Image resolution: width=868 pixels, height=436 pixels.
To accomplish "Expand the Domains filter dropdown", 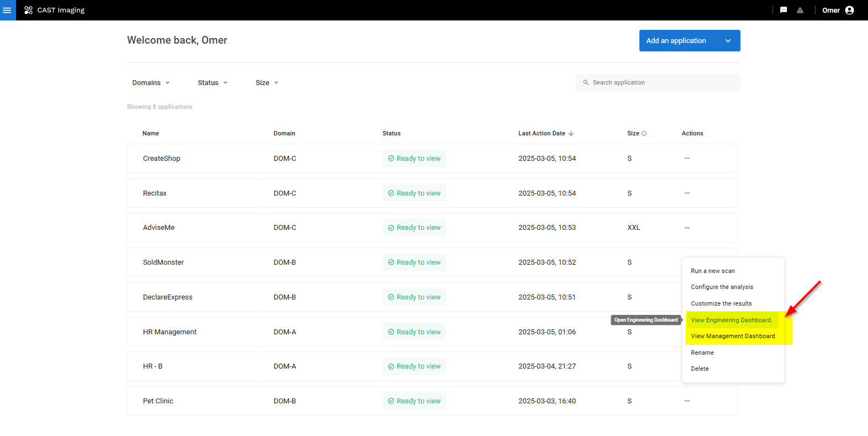I will (x=151, y=83).
